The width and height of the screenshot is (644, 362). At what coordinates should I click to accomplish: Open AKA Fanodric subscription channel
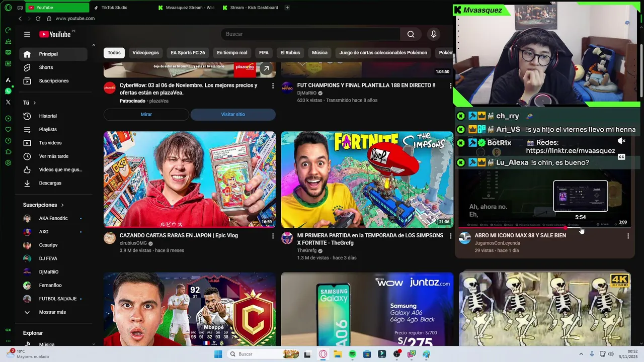(x=53, y=219)
